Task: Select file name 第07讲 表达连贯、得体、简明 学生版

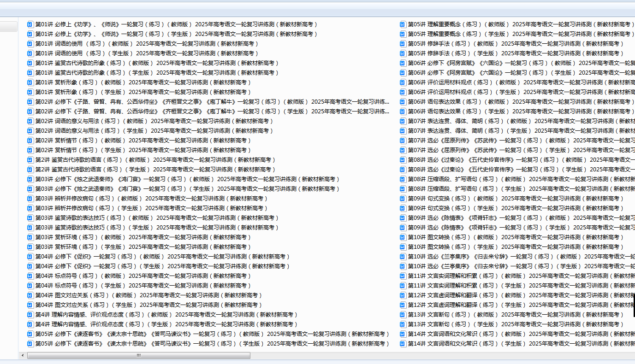Action: [521, 130]
